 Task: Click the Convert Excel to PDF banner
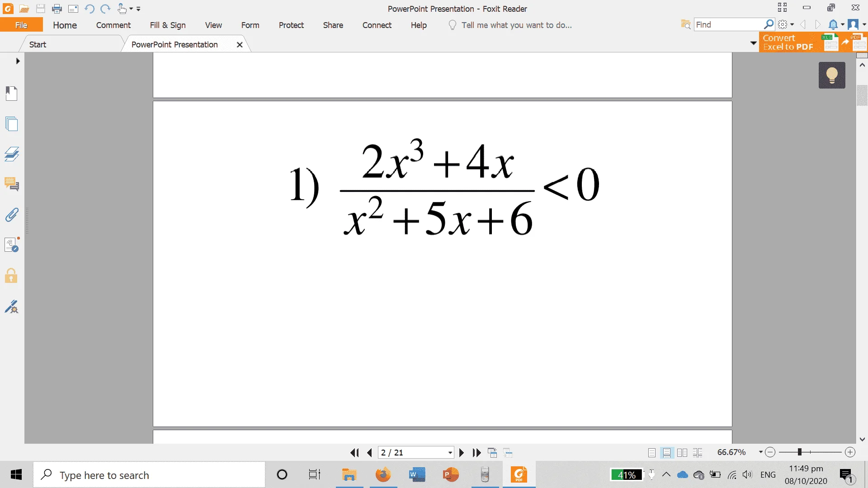813,42
